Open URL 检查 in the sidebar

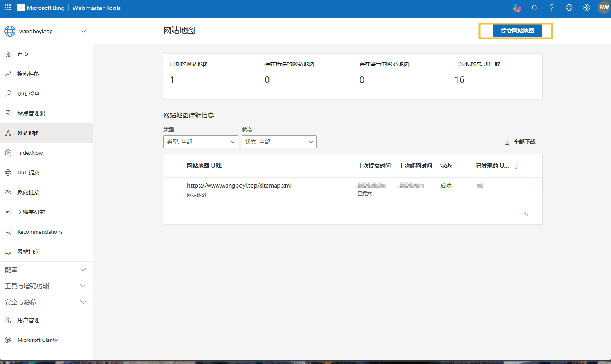tap(28, 94)
